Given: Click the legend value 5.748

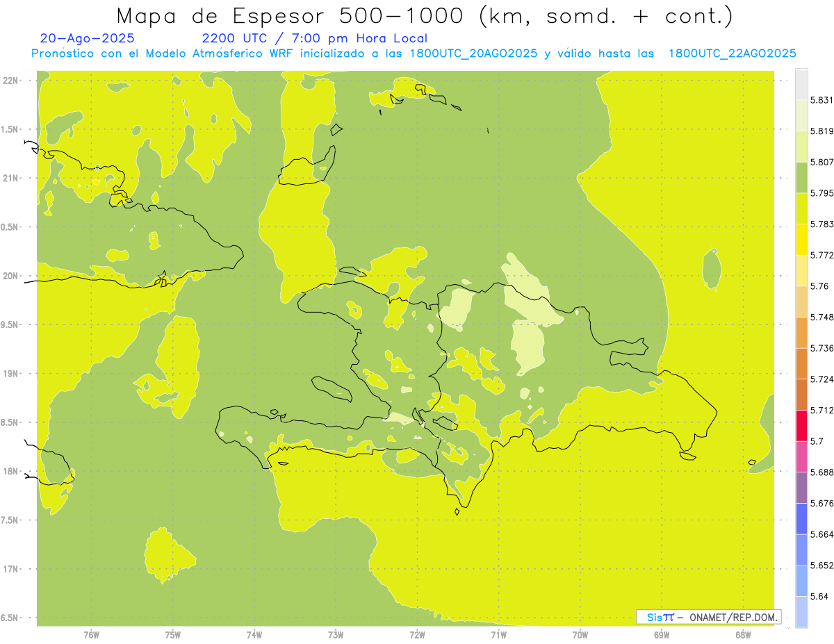Looking at the screenshot, I should pyautogui.click(x=821, y=317).
